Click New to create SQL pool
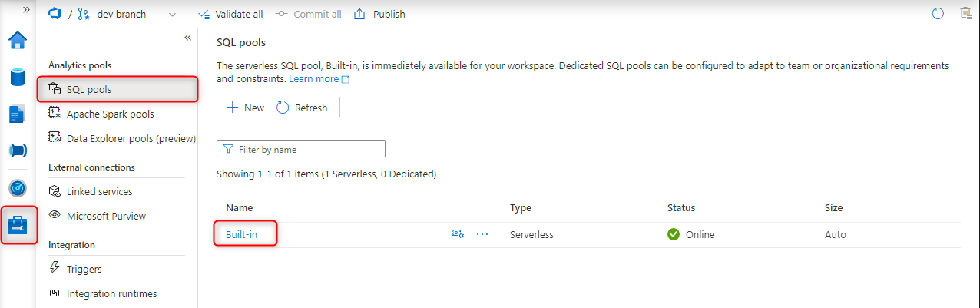 point(245,108)
